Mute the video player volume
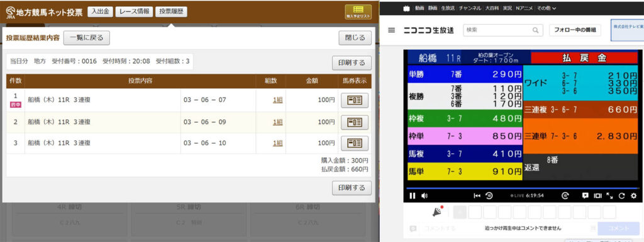Screen dimensions: 644x242 click(425, 195)
